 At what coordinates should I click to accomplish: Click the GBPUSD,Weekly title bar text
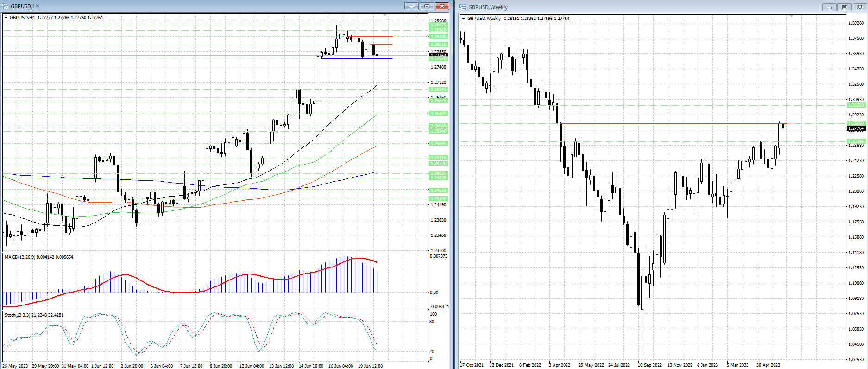tap(488, 7)
